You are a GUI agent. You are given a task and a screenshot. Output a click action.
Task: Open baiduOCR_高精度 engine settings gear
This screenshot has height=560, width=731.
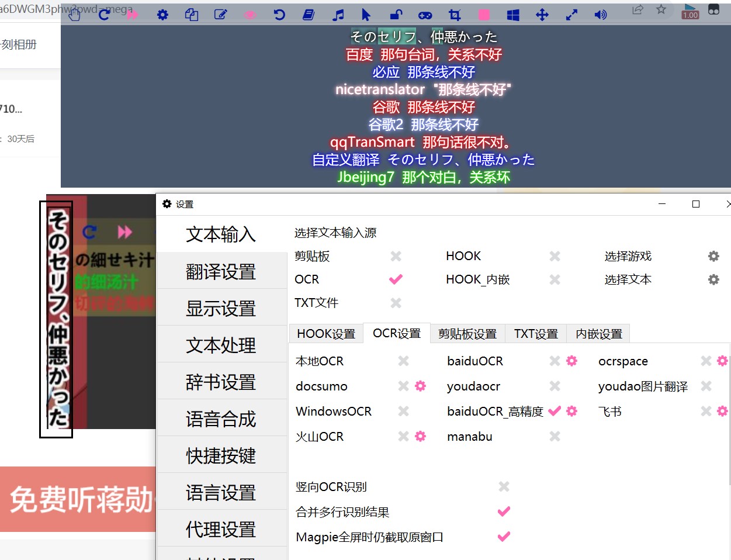point(572,411)
